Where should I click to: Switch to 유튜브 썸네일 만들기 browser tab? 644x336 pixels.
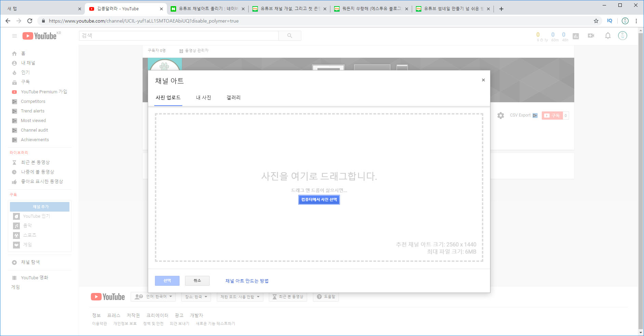pos(453,9)
